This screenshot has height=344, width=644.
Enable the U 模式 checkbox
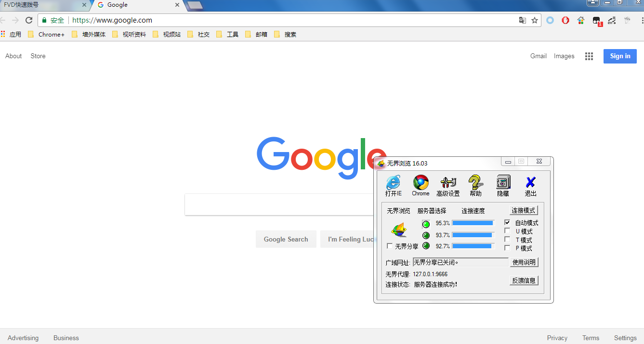tap(507, 231)
